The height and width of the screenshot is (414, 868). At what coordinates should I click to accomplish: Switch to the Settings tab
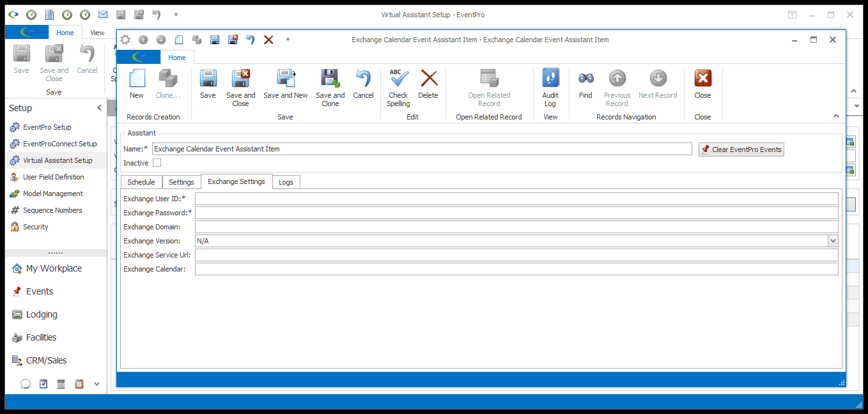pyautogui.click(x=182, y=182)
